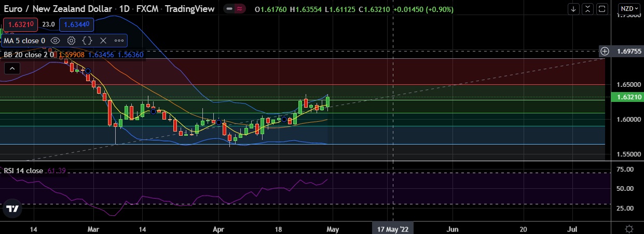Image resolution: width=644 pixels, height=234 pixels.
Task: Click the circle marker near April 18 candles
Action: click(284, 119)
